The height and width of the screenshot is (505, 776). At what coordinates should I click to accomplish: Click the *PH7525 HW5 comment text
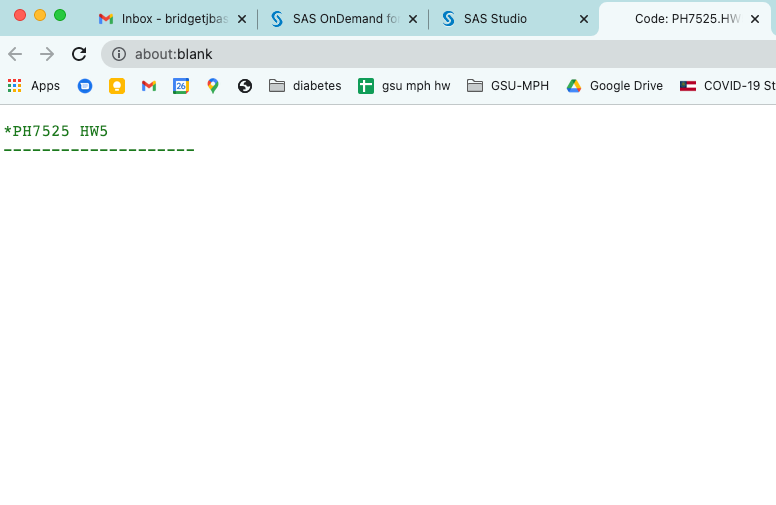[56, 131]
